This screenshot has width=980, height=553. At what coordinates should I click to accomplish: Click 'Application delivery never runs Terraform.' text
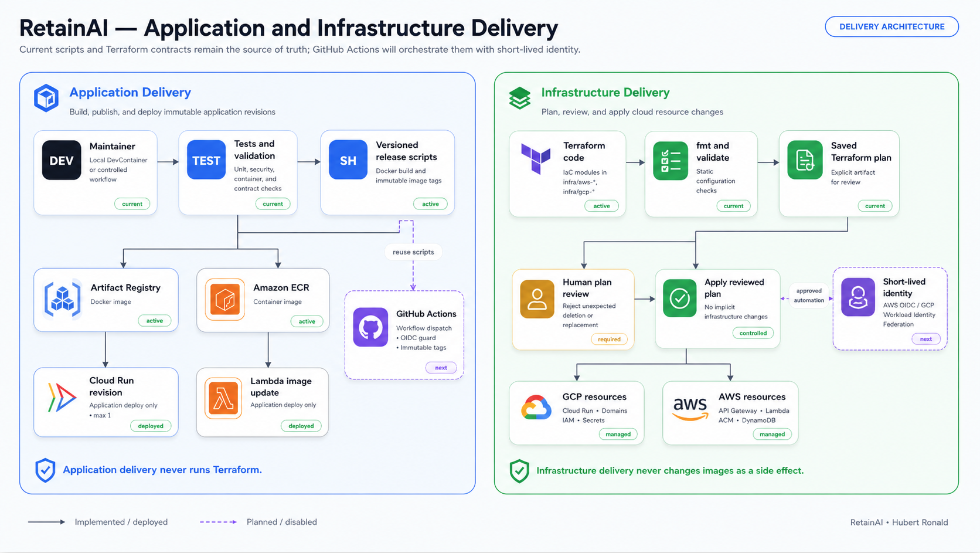pos(162,470)
